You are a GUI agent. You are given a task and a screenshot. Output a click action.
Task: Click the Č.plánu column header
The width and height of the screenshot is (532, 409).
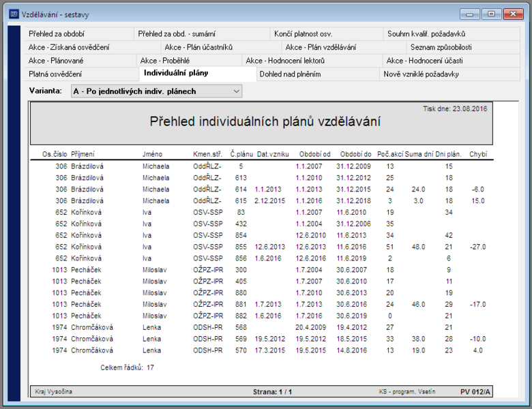241,154
